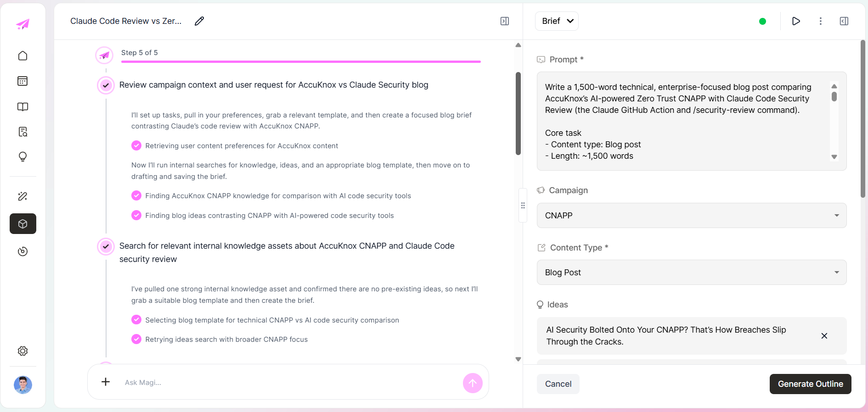Open the three-dot more options menu
The height and width of the screenshot is (412, 868).
point(821,21)
